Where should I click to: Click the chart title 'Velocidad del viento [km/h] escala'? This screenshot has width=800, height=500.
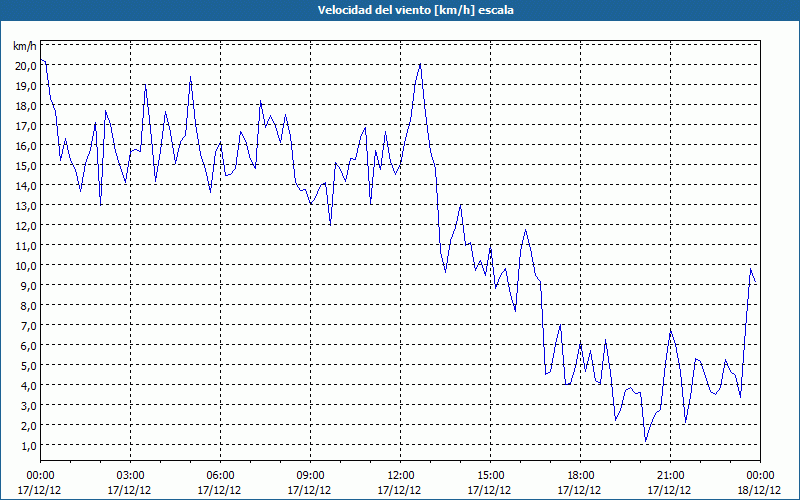(x=415, y=10)
